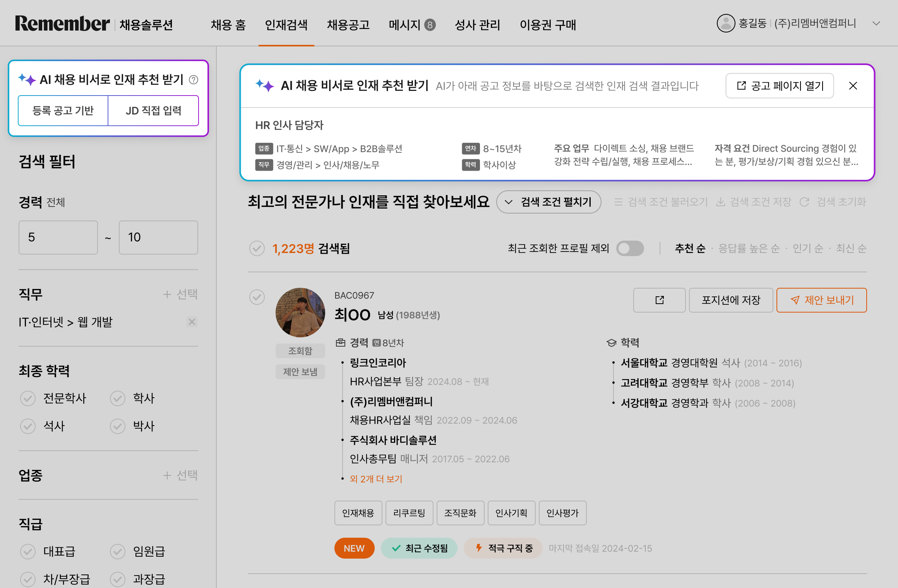This screenshot has width=898, height=588.
Task: Click the share icon on 최OO's profile card
Action: click(x=659, y=300)
